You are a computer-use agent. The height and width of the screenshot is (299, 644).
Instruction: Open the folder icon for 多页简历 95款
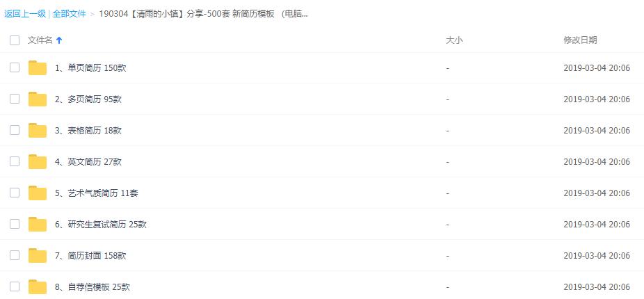pyautogui.click(x=38, y=99)
